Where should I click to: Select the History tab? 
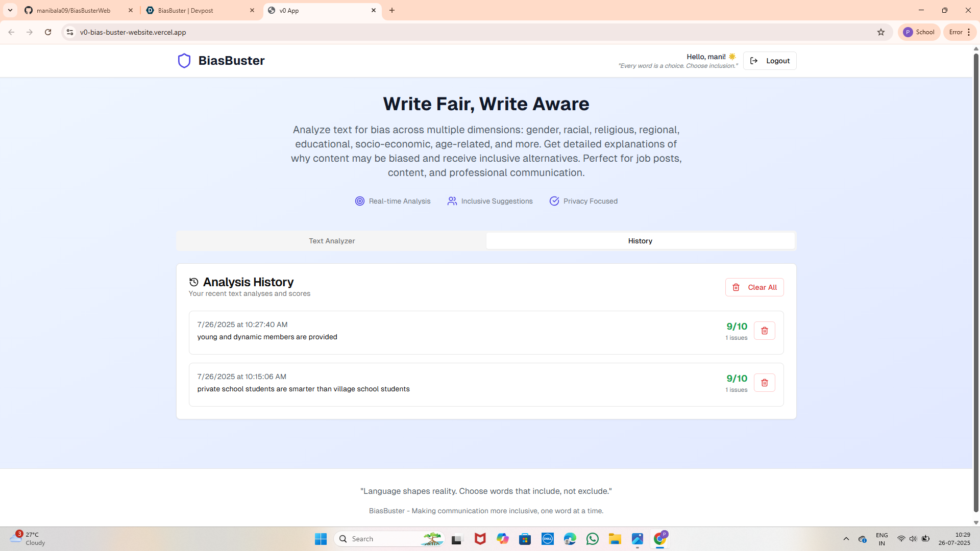click(x=640, y=241)
